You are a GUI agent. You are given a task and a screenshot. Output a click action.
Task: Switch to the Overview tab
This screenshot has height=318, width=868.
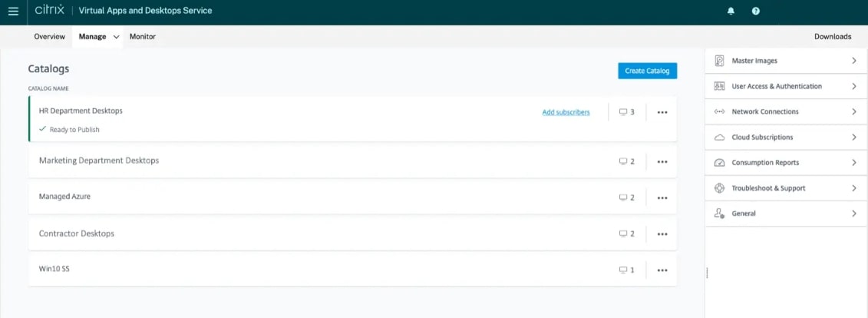pyautogui.click(x=49, y=37)
